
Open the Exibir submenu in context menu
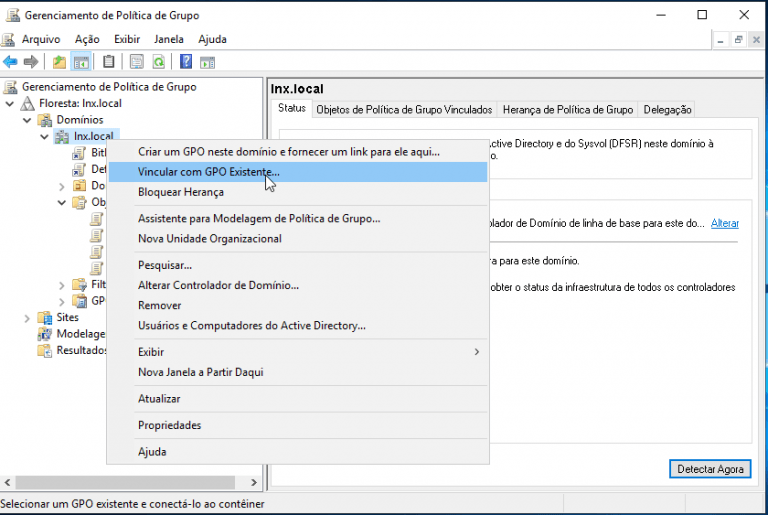pos(298,352)
